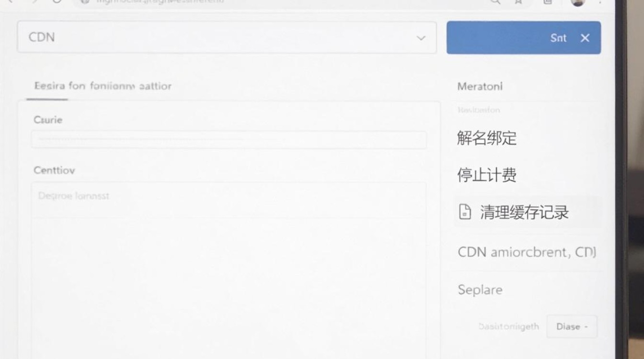Select the Eesira fon tab

coord(103,86)
